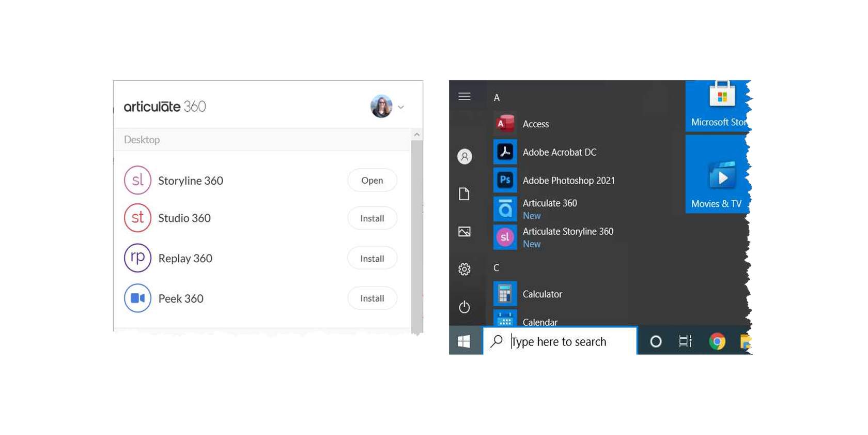Open the user account icon in Start sidebar
The image size is (868, 435).
coord(464,156)
